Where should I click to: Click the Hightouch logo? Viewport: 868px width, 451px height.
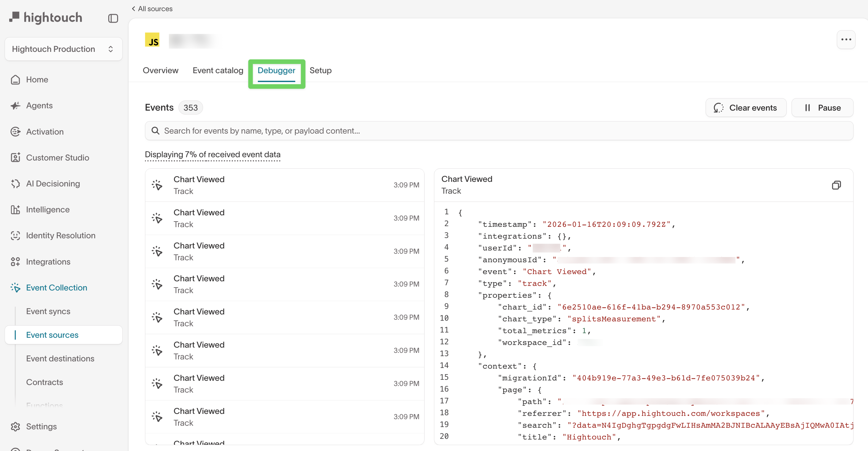tap(46, 17)
